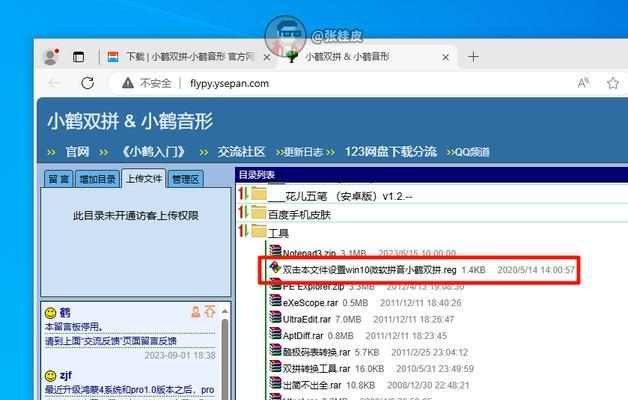Click the 酷极码表转换.rar archive icon
The width and height of the screenshot is (628, 400).
point(276,350)
